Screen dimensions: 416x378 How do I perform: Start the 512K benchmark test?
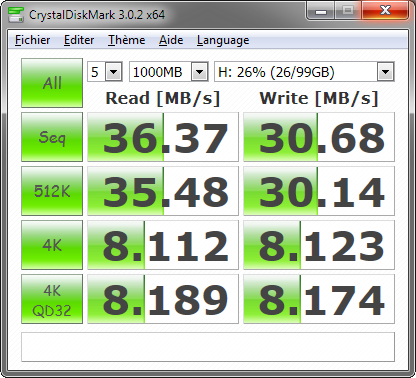point(52,191)
